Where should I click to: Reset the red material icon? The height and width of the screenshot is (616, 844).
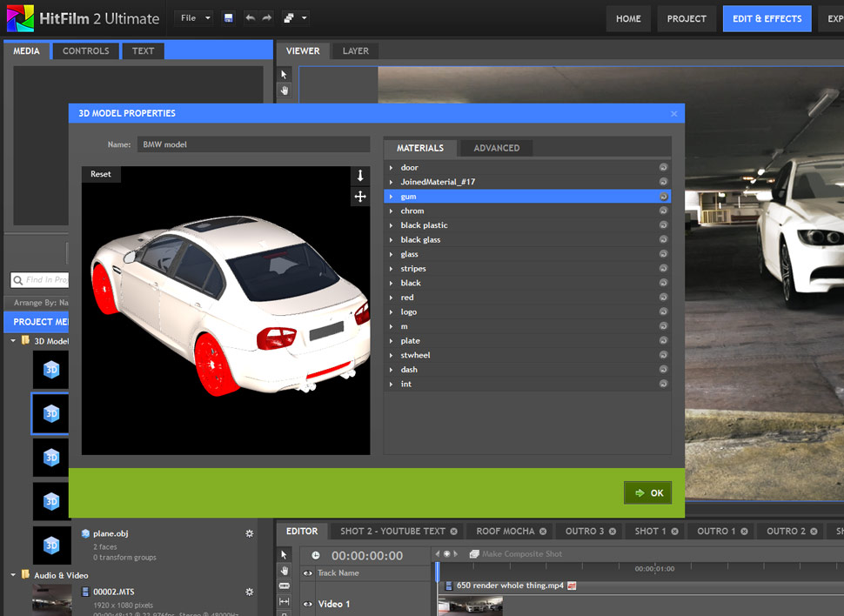point(663,298)
